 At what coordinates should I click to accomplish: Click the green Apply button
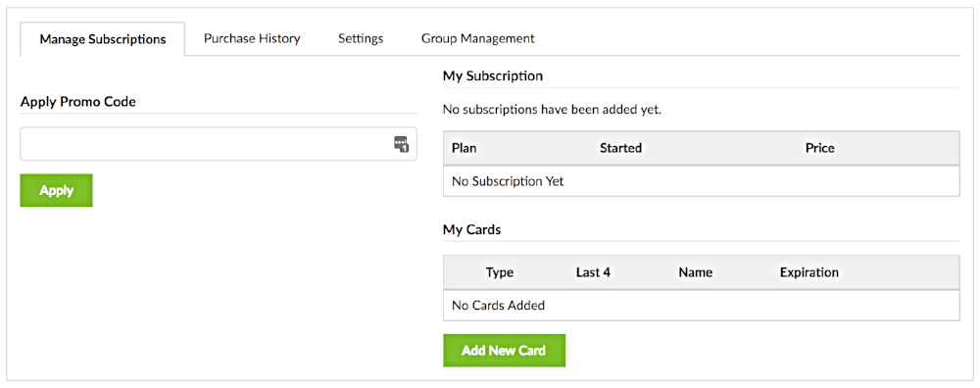point(56,190)
